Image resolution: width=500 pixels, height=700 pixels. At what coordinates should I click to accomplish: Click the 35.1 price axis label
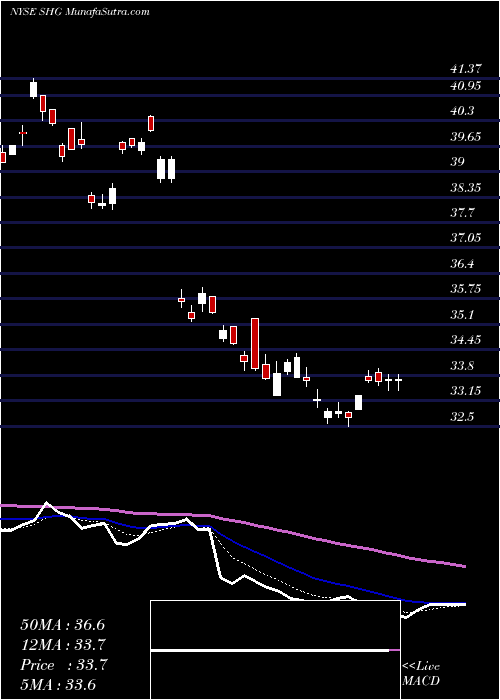(462, 315)
